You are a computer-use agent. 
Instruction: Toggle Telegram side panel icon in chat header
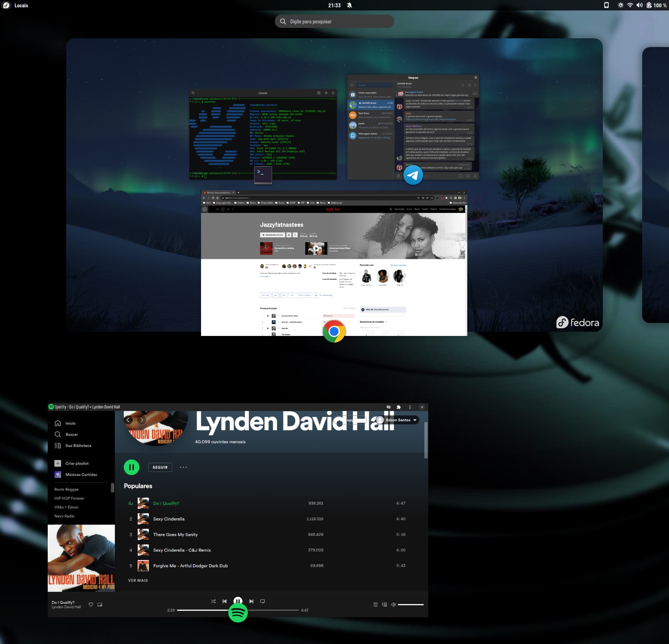pos(469,85)
